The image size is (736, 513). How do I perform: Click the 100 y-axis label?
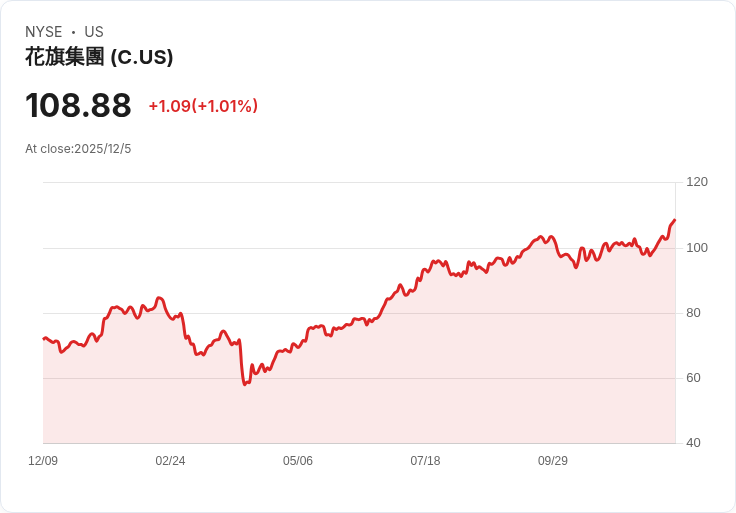(697, 247)
